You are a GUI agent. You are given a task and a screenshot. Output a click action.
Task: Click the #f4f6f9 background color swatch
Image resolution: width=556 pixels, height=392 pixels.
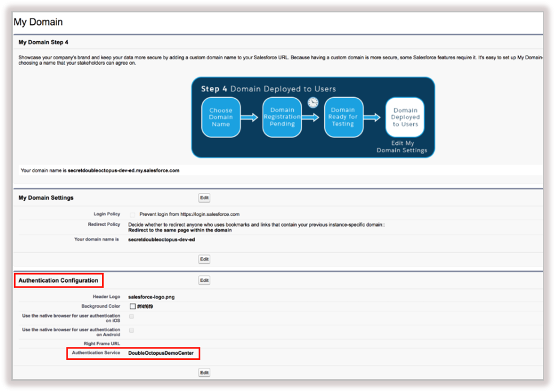133,306
